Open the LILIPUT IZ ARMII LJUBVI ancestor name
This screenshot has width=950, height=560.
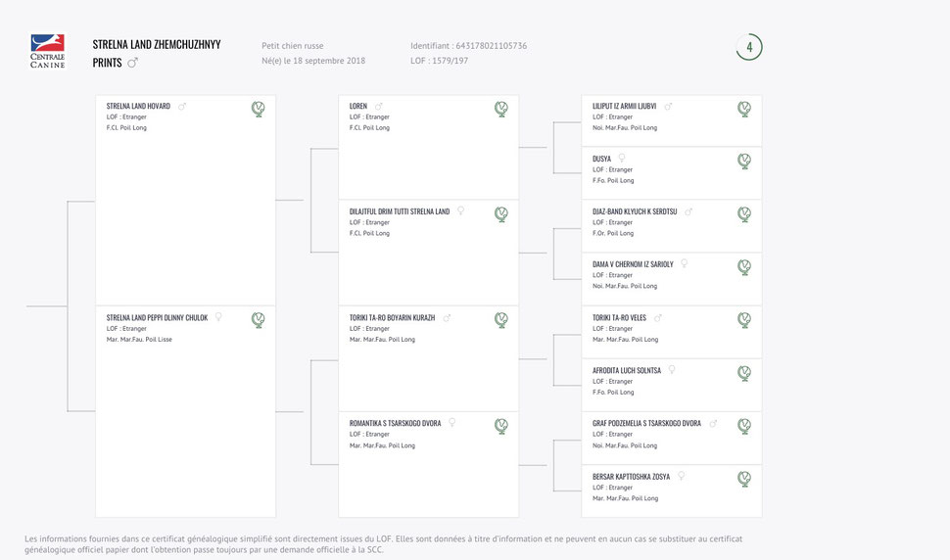point(624,106)
